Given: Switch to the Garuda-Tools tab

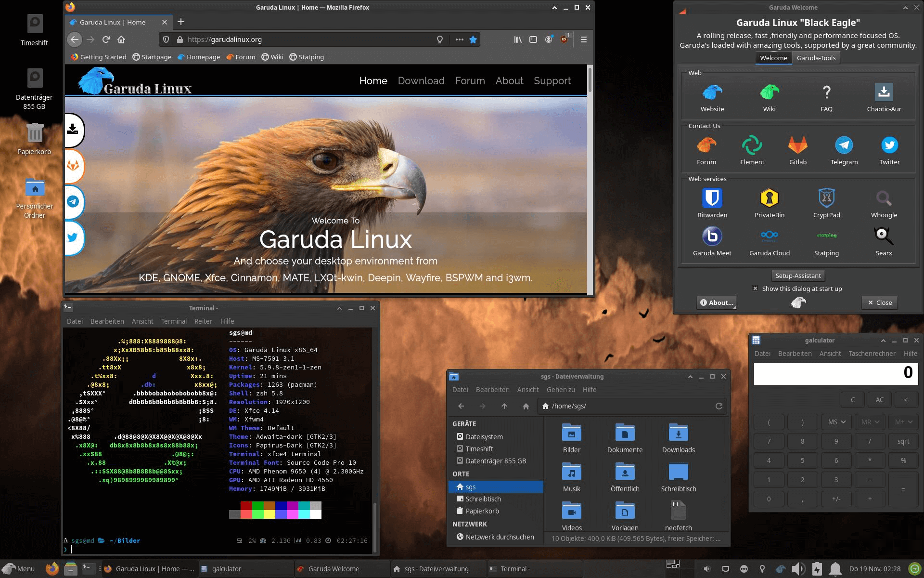Looking at the screenshot, I should [816, 57].
